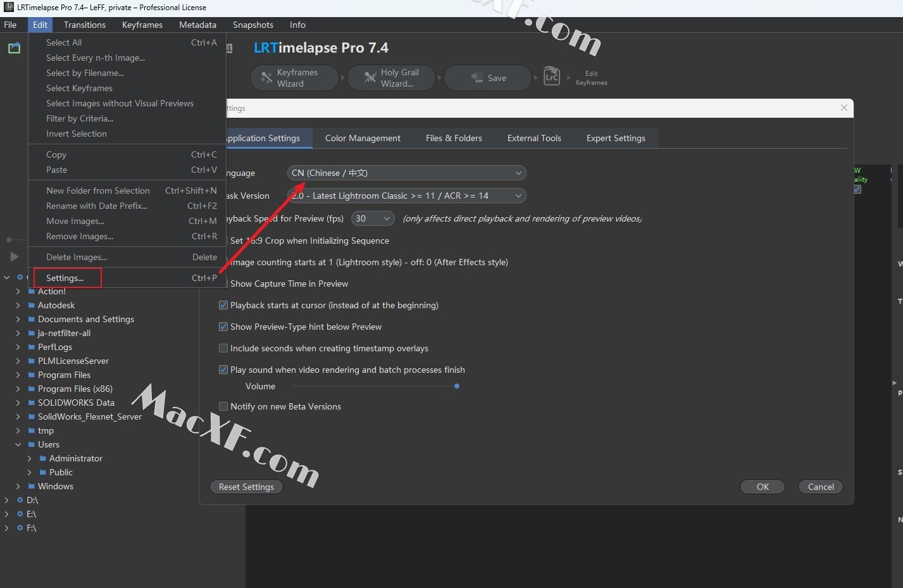Enable Notify on new Beta Versions
Screen dimensions: 903x588
tap(223, 406)
